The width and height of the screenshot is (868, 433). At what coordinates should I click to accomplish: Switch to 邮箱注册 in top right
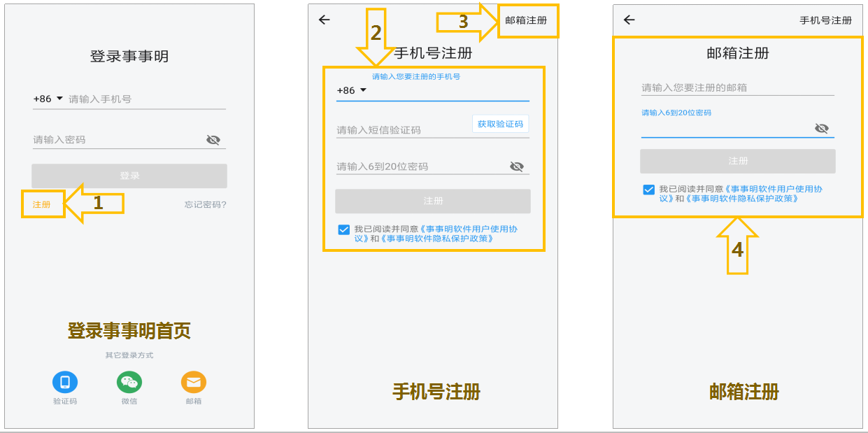tap(526, 20)
